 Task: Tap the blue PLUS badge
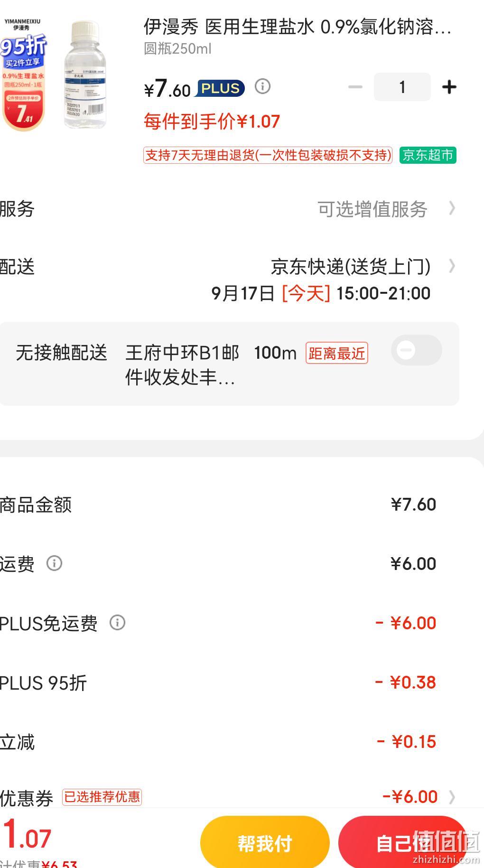coord(220,88)
